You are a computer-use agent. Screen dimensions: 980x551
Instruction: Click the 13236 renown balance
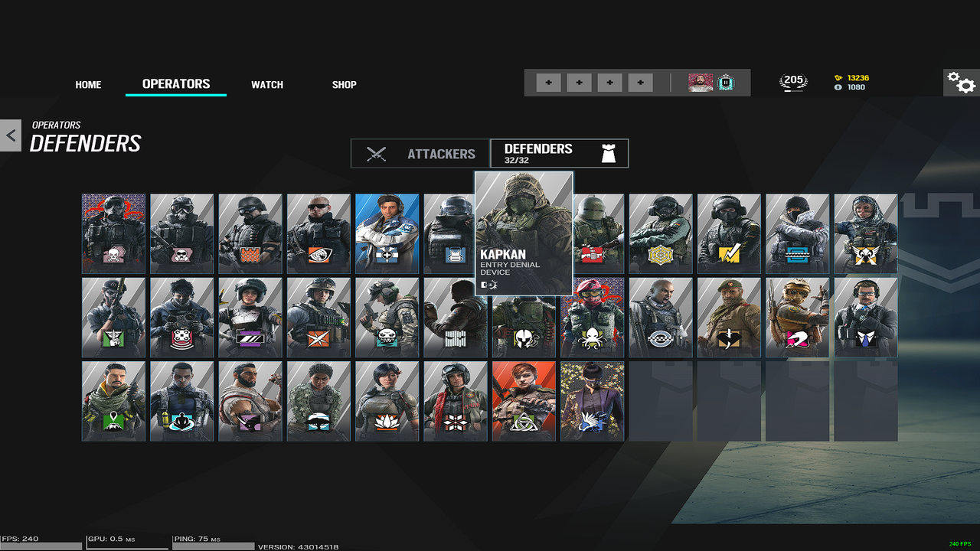click(x=851, y=78)
